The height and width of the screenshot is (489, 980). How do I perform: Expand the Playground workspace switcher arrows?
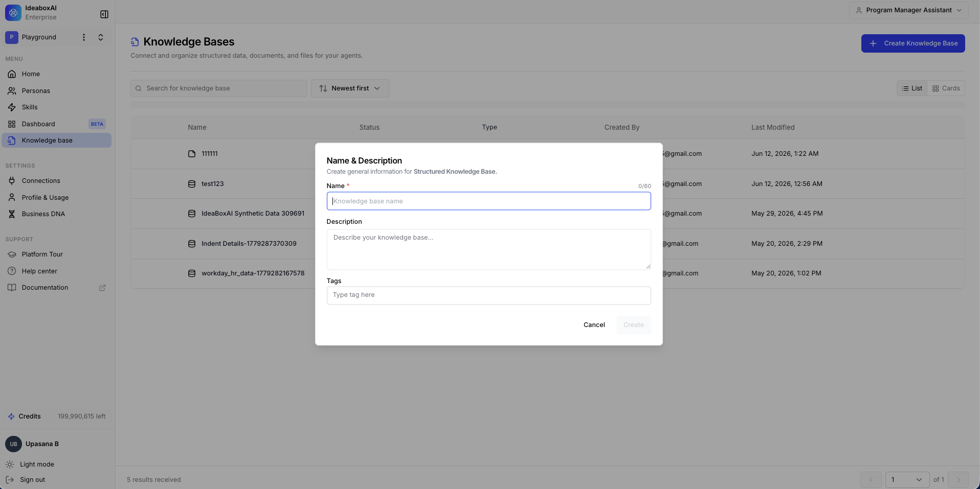[101, 37]
